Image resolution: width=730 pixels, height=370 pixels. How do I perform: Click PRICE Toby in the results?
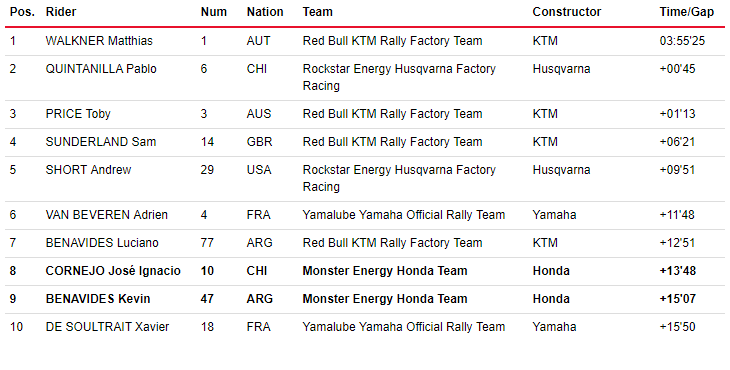tap(78, 114)
